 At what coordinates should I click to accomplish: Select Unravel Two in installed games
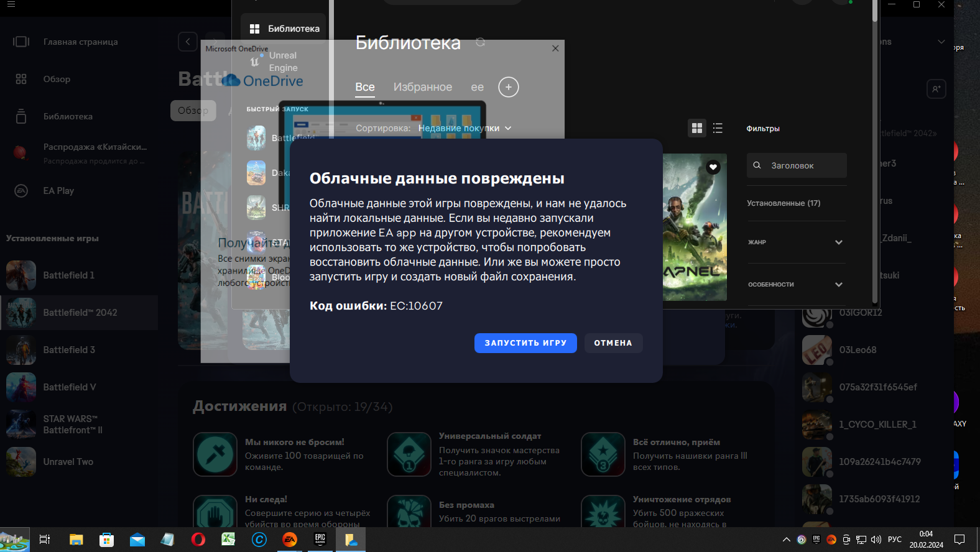79,462
